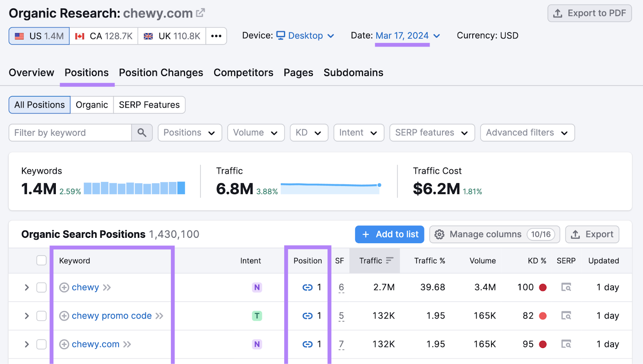Open the "chewy promo code" keyword link

(x=111, y=316)
